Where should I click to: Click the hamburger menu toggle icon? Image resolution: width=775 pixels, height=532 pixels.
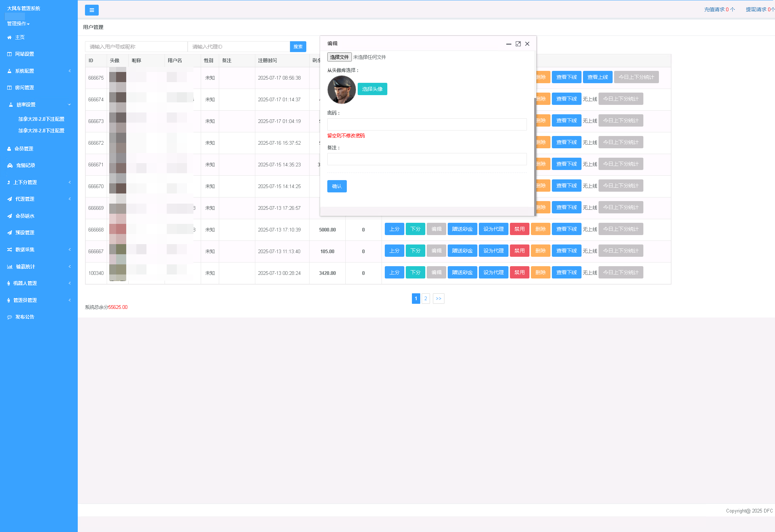(91, 10)
